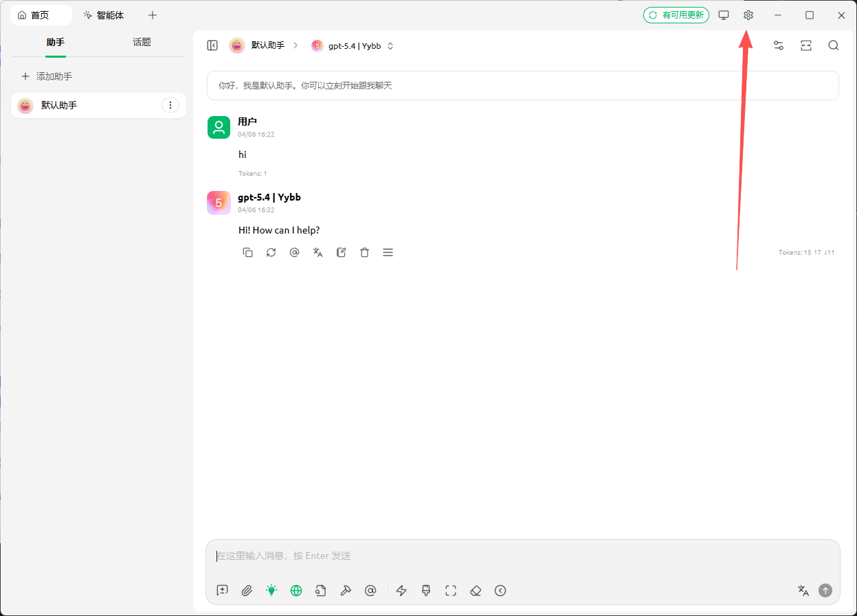Delete the 'Hi! How can I help?' message
The image size is (857, 616).
364,253
